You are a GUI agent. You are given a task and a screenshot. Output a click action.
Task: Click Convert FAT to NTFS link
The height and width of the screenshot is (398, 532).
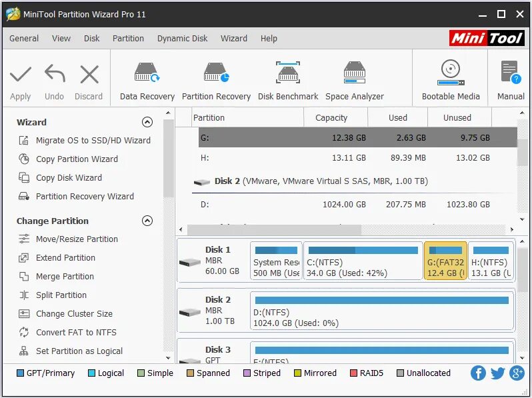point(76,332)
